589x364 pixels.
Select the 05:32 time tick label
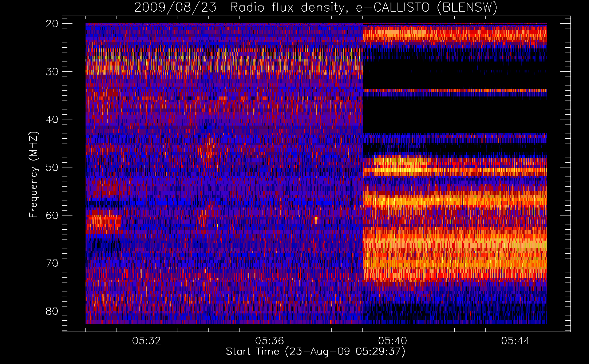(147, 341)
